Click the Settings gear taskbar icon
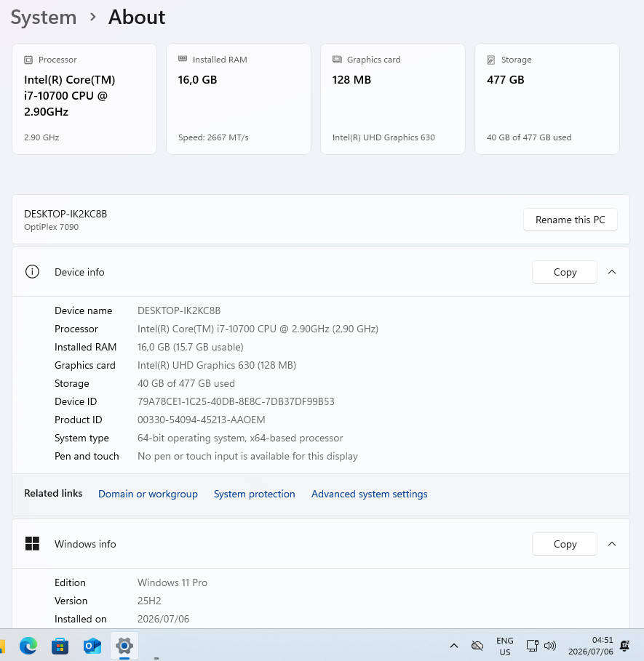 pyautogui.click(x=124, y=646)
